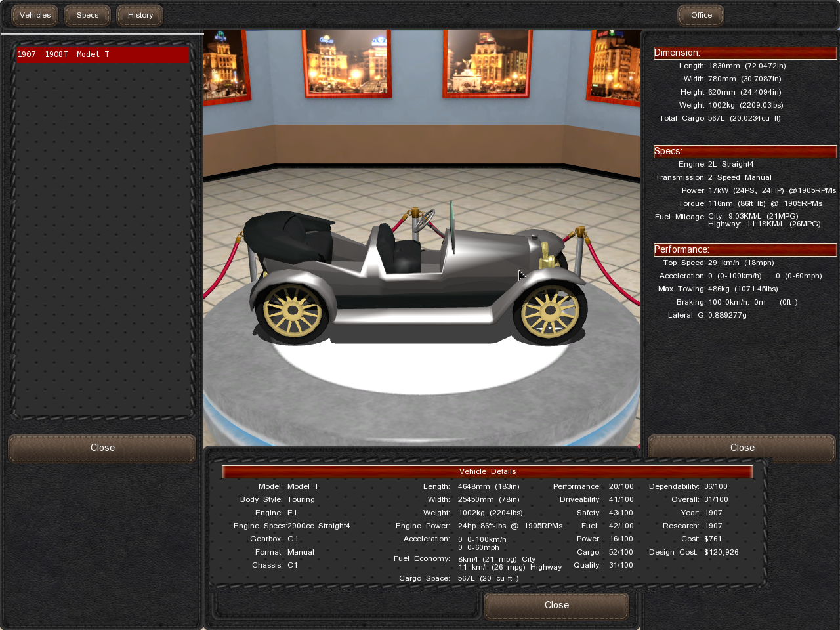This screenshot has width=840, height=630.
Task: Open the Vehicles tab
Action: 35,15
